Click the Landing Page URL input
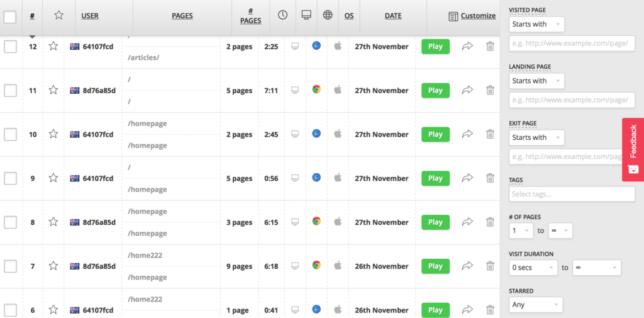Viewport: 644px width, 318px height. point(572,100)
